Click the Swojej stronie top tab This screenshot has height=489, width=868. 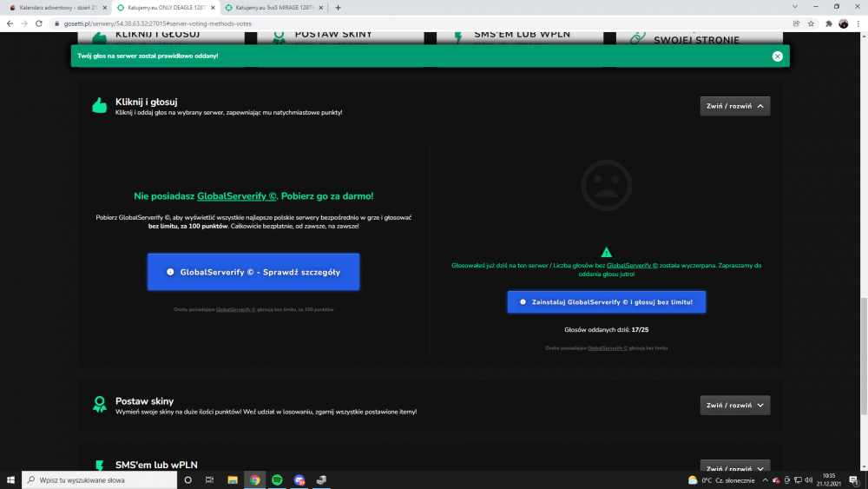699,37
